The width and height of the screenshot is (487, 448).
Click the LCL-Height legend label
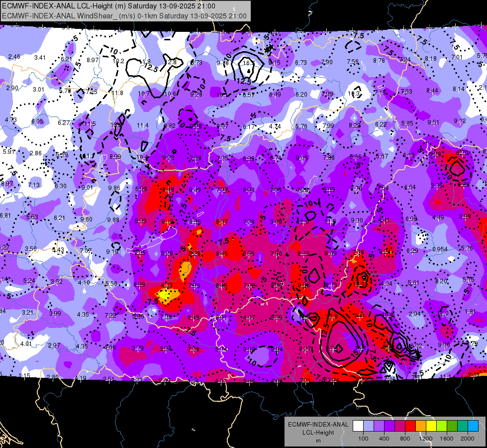(x=318, y=433)
